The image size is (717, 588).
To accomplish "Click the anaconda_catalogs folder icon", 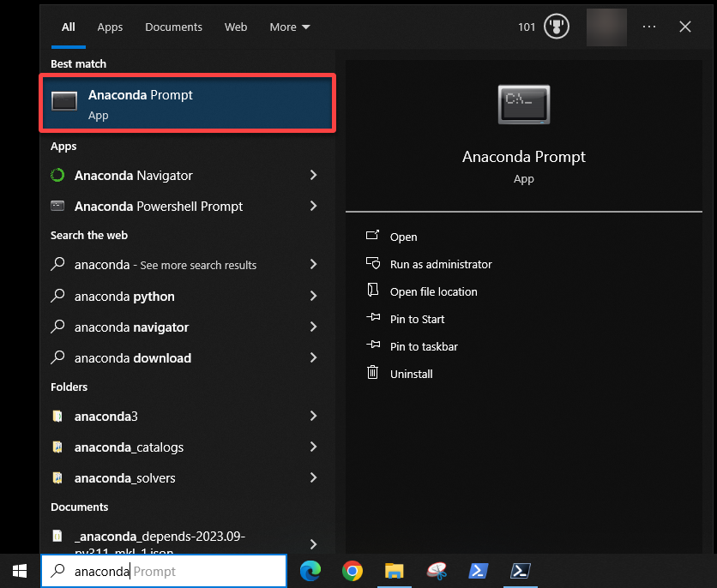I will [57, 447].
